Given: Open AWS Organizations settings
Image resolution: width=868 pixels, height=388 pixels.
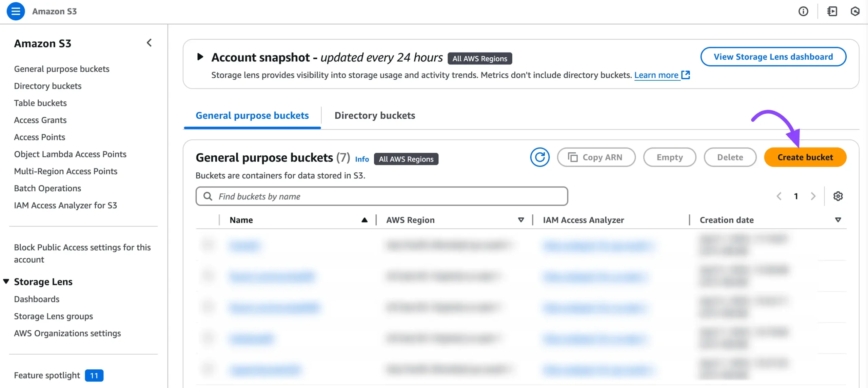Looking at the screenshot, I should point(67,333).
